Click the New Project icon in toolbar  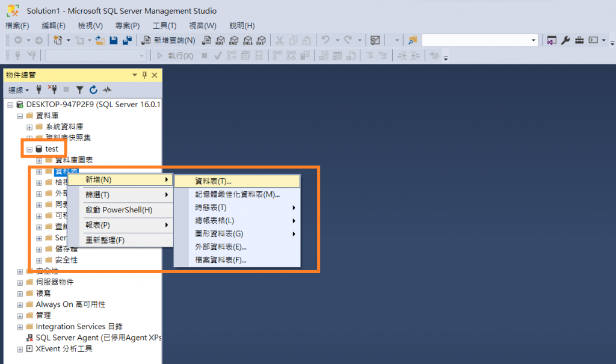coord(58,40)
